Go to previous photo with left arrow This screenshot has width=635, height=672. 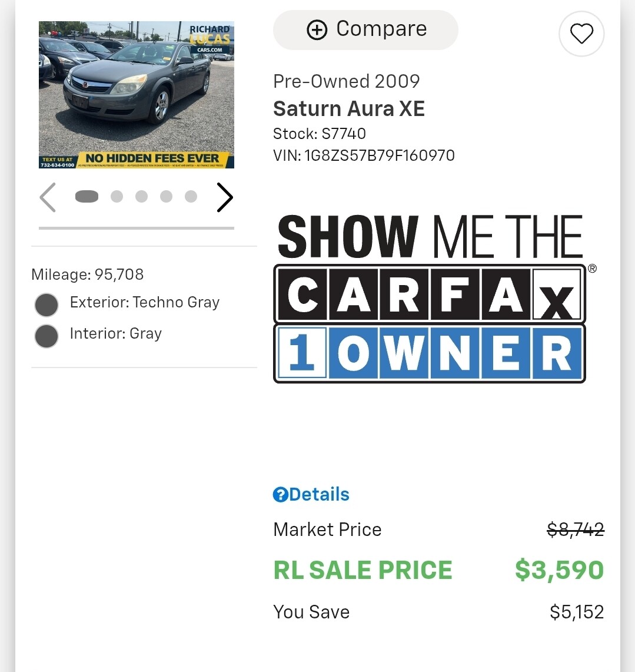coord(48,197)
